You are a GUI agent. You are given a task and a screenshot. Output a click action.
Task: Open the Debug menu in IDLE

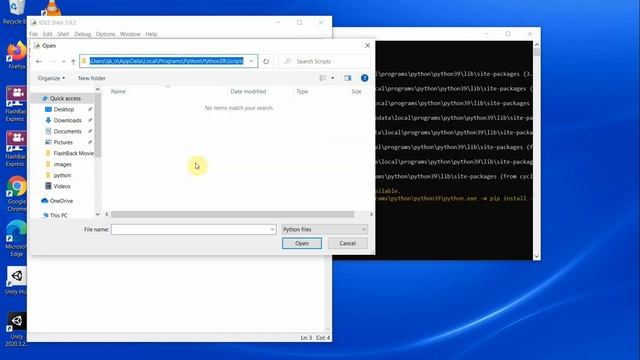82,34
